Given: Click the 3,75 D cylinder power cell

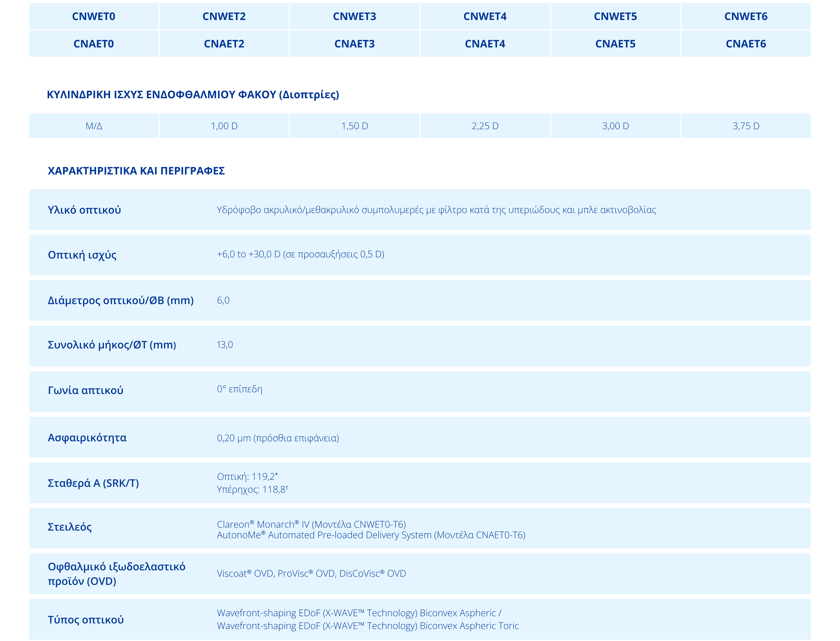Looking at the screenshot, I should (745, 126).
